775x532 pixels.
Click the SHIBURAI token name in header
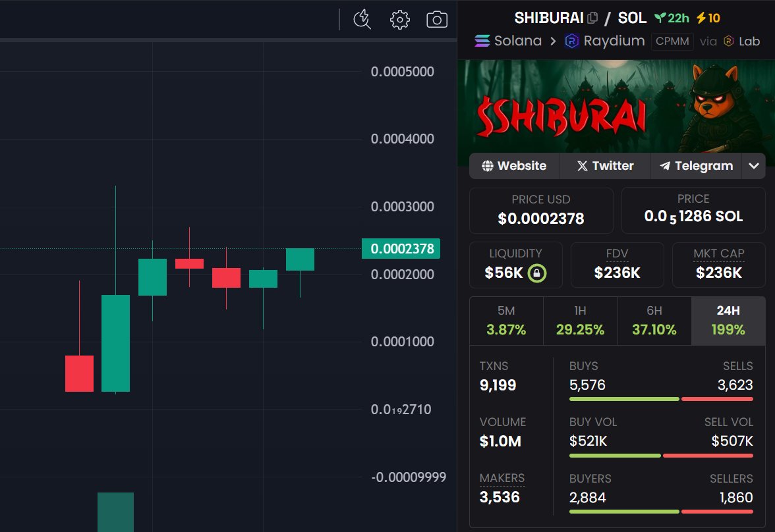pos(549,18)
